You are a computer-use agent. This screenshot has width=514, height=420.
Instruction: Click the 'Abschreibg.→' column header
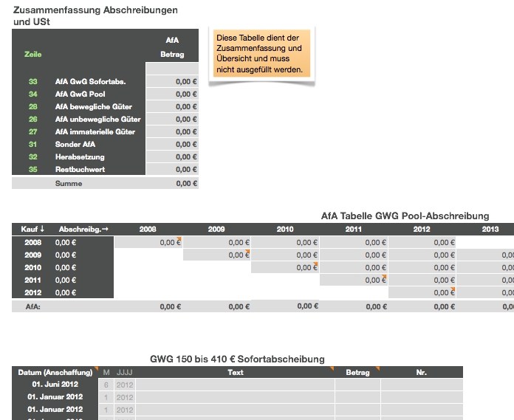84,229
